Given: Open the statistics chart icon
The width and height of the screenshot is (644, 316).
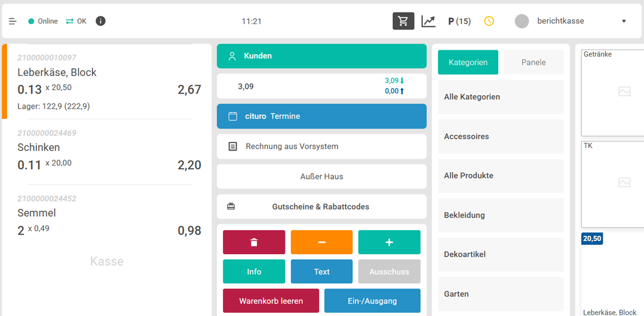Looking at the screenshot, I should coord(428,21).
